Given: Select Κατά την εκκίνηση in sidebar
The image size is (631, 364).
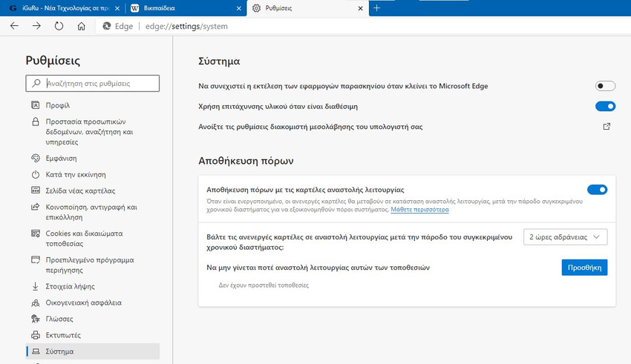Looking at the screenshot, I should click(93, 174).
